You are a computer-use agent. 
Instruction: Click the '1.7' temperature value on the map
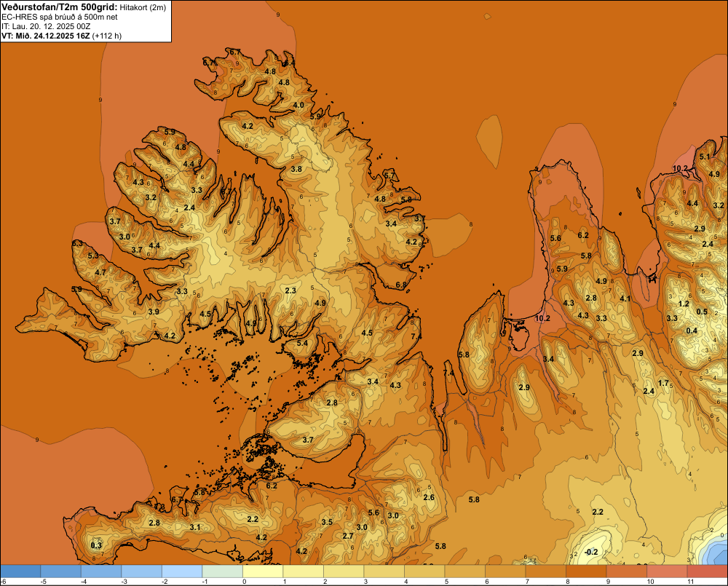tap(663, 383)
